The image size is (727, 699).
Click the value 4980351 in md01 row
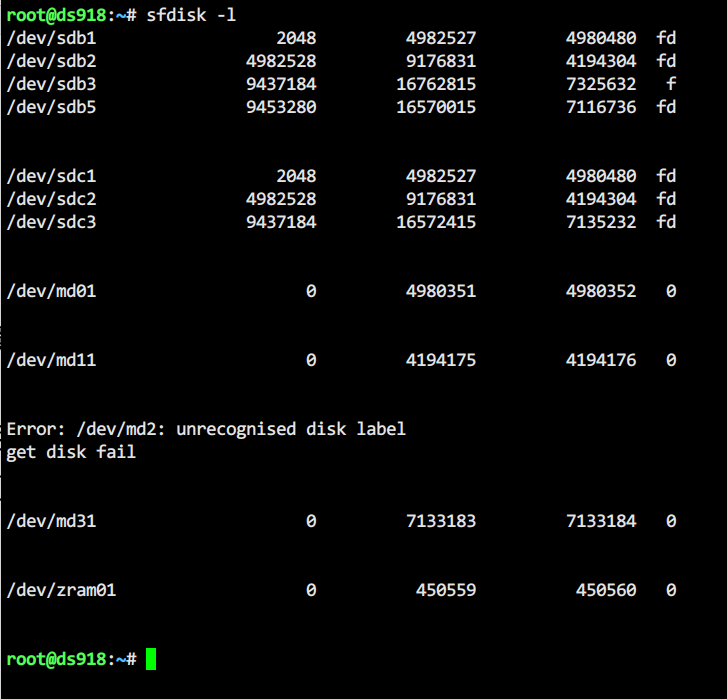[441, 292]
